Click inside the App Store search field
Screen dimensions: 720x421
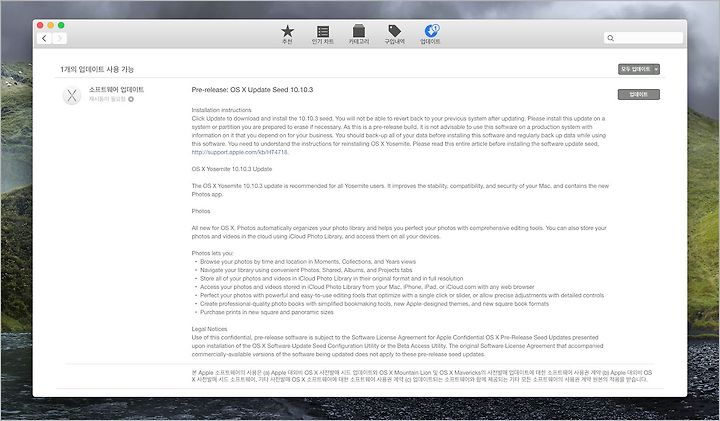643,38
